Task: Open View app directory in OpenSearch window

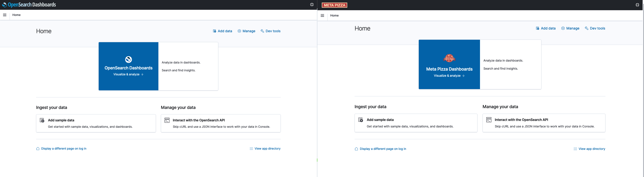Action: (268, 148)
